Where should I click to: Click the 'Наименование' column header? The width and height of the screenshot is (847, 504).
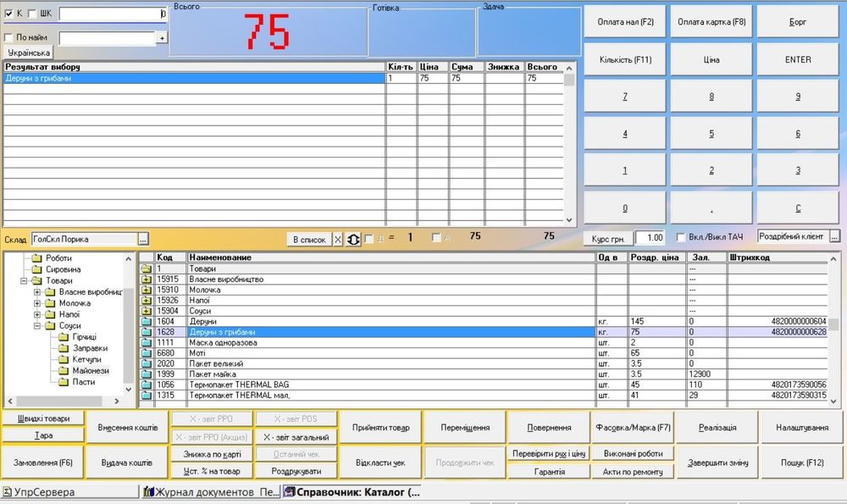coord(391,258)
